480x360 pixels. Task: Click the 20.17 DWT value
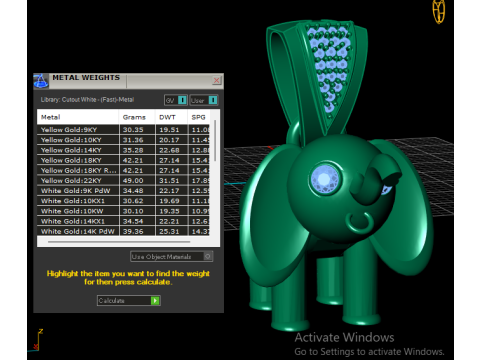tap(169, 140)
